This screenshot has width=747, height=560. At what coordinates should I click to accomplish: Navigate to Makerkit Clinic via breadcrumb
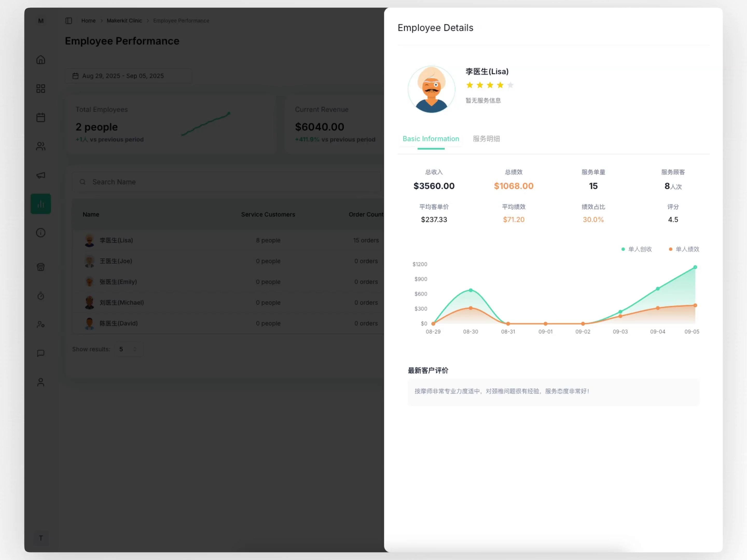(124, 20)
